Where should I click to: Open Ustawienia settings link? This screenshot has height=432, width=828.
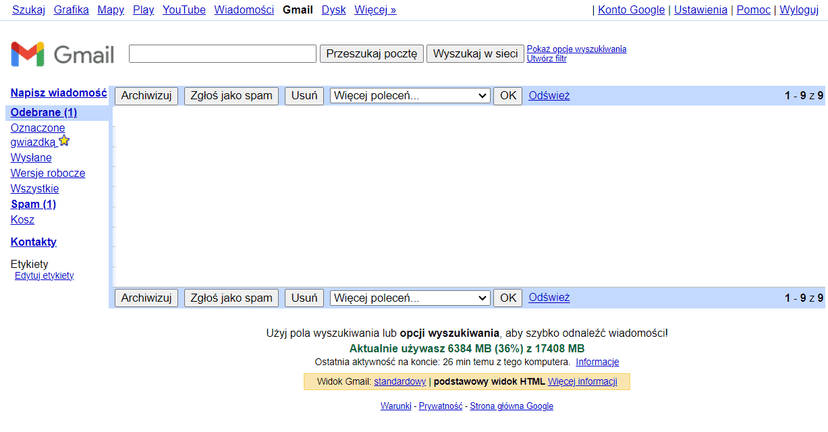pyautogui.click(x=700, y=10)
